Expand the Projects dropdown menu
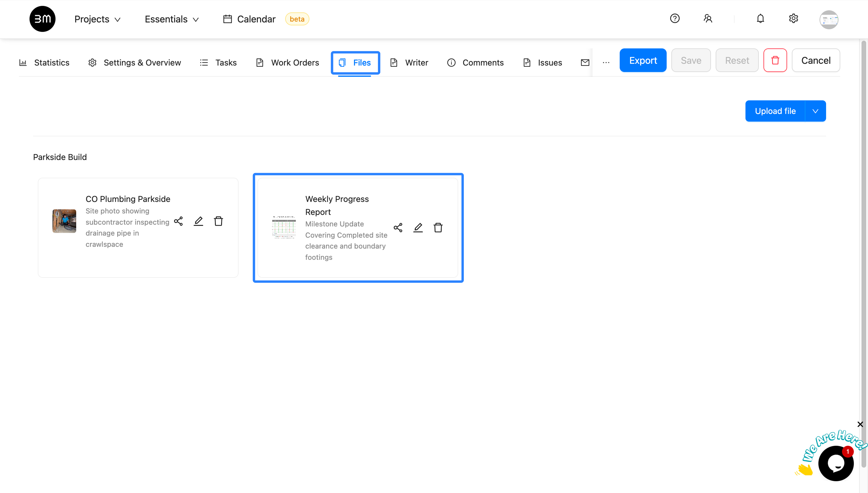The height and width of the screenshot is (493, 868). (97, 19)
